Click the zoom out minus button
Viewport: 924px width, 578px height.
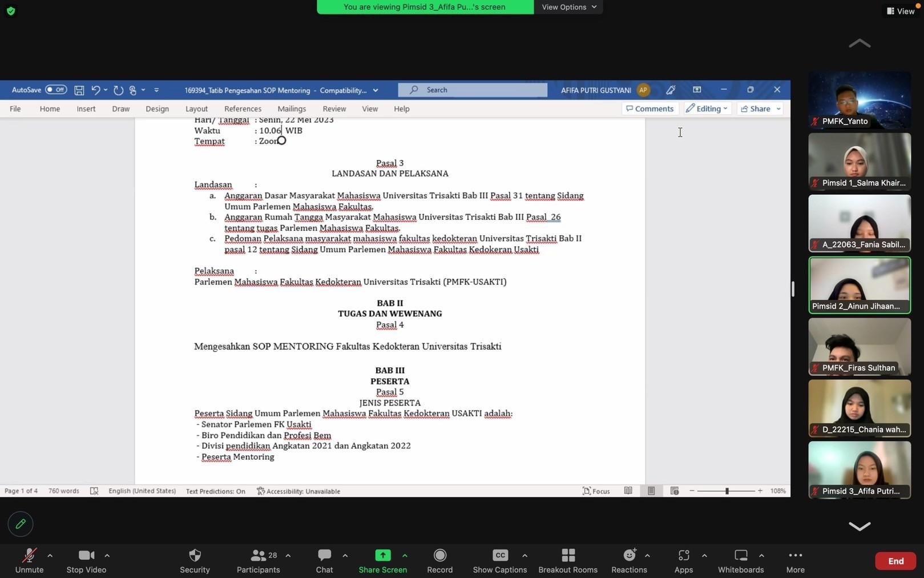click(x=692, y=491)
